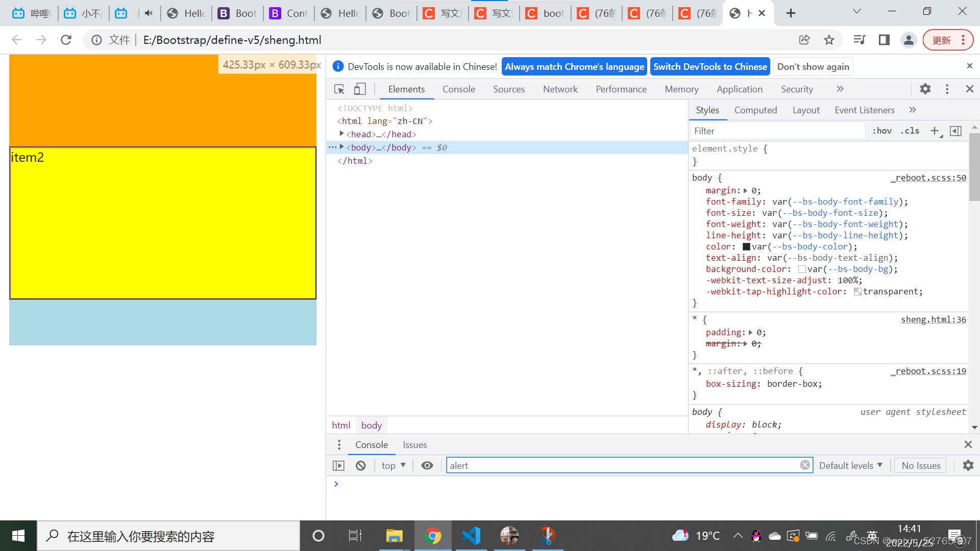980x551 pixels.
Task: Open Windows Start menu
Action: click(x=18, y=536)
